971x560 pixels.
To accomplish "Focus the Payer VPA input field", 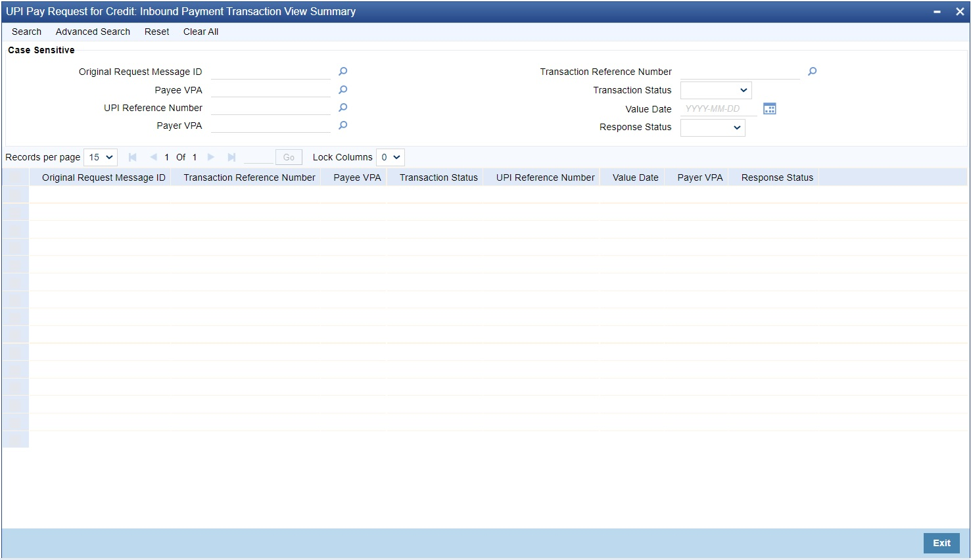I will 271,126.
